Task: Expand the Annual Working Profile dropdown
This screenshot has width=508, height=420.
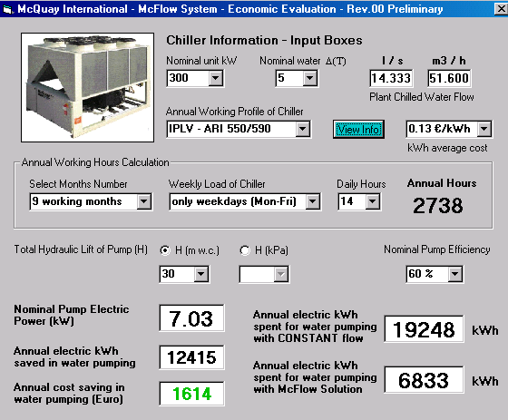Action: [303, 129]
